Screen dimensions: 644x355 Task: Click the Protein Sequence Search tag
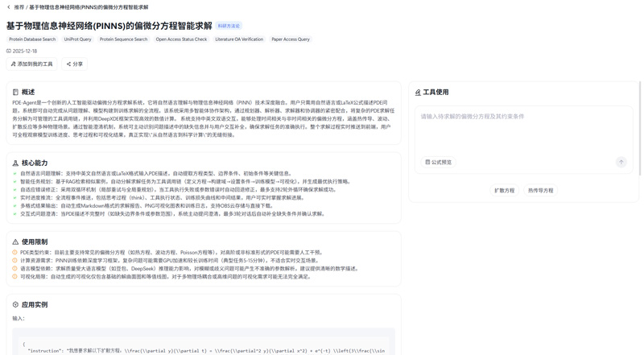point(124,39)
